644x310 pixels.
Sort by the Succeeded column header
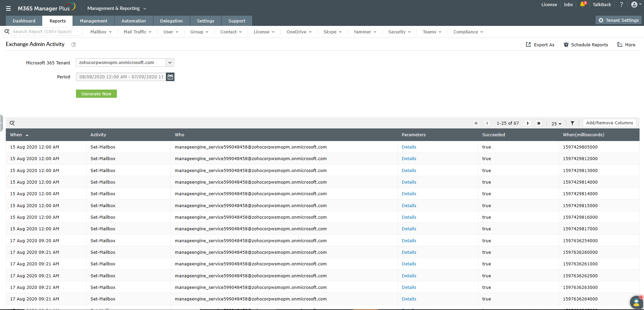[x=494, y=135]
